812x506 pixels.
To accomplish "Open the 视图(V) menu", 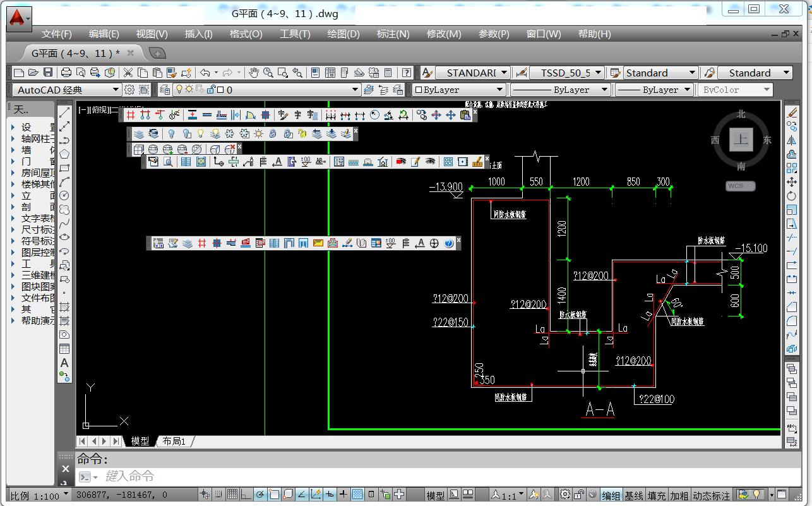I will (x=152, y=34).
